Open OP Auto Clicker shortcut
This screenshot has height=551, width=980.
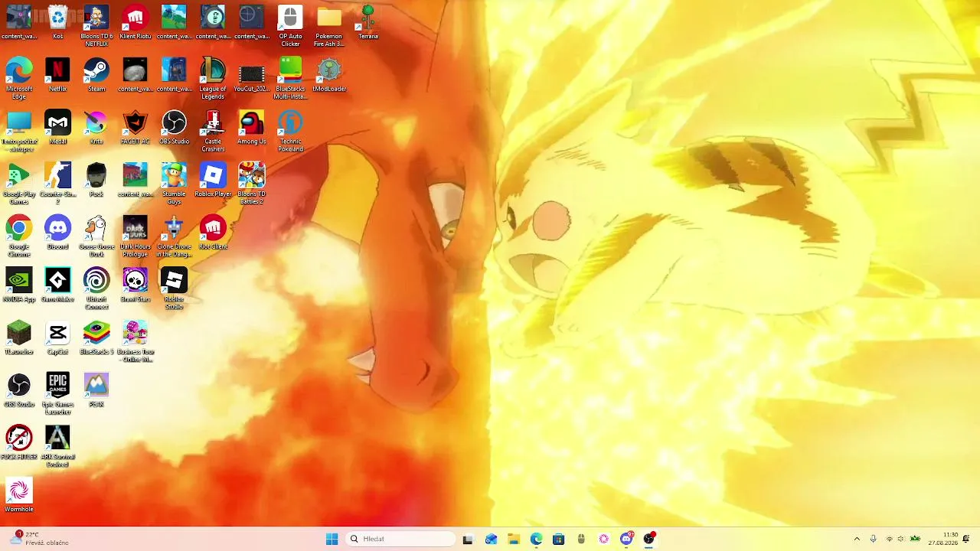tap(290, 26)
